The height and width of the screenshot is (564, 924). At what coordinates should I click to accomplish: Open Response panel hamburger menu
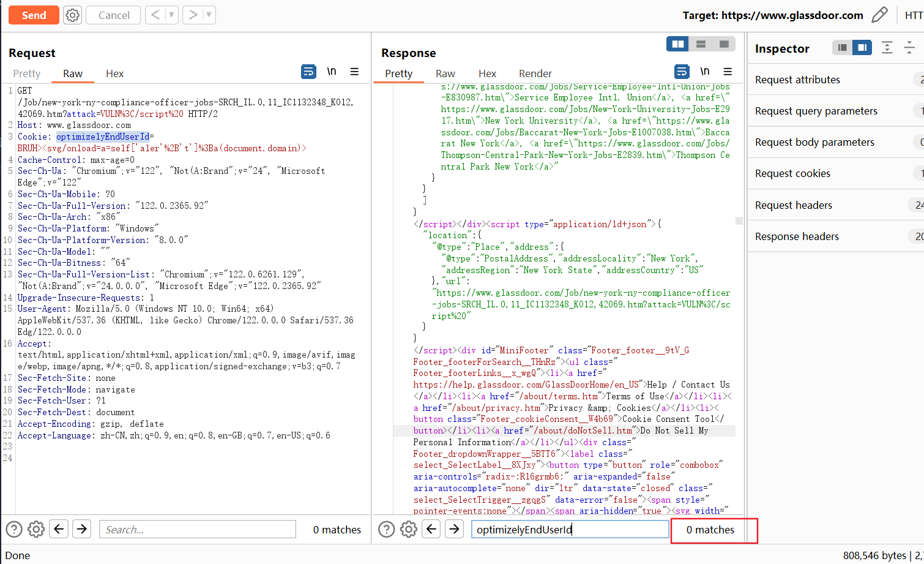point(728,72)
